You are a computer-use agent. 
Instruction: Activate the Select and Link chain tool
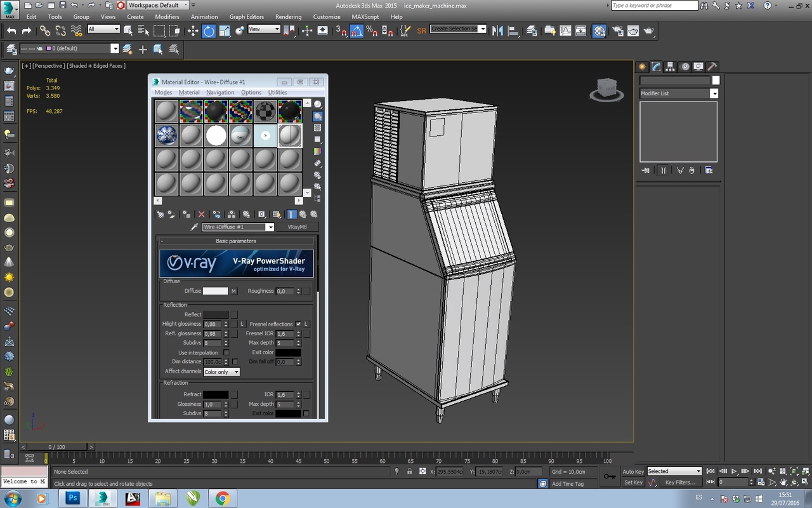pos(45,30)
